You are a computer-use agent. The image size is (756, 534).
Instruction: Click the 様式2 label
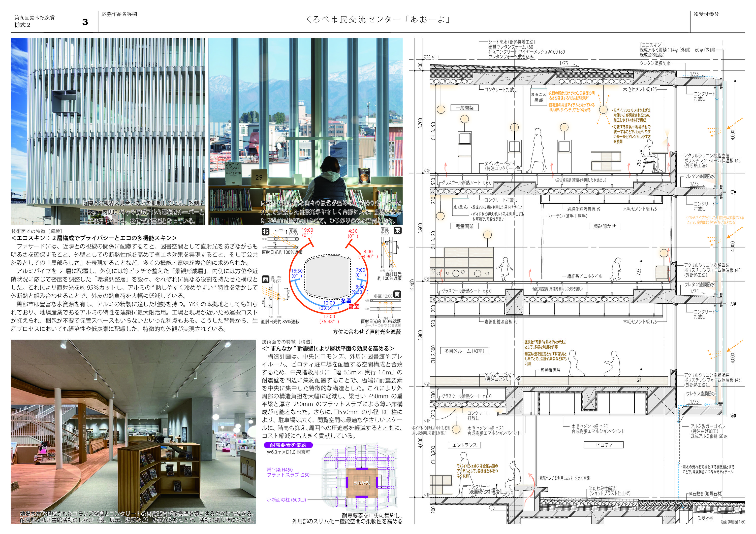pyautogui.click(x=22, y=25)
